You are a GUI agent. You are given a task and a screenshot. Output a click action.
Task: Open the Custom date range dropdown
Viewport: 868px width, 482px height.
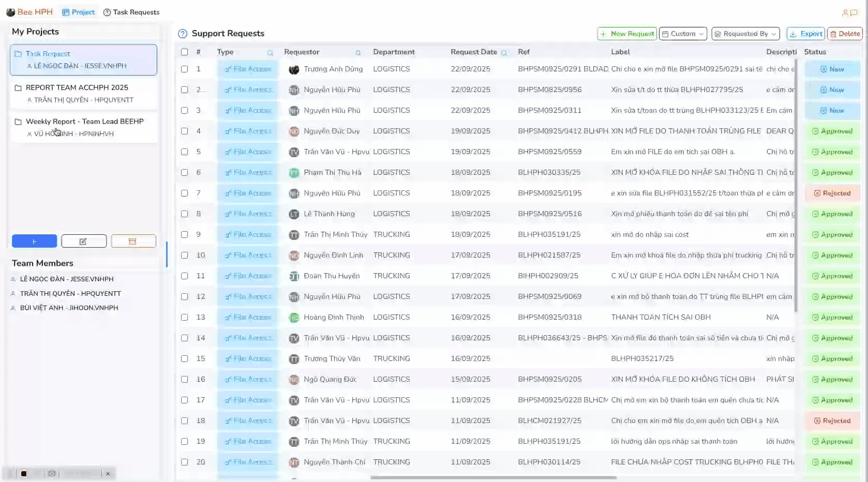683,34
